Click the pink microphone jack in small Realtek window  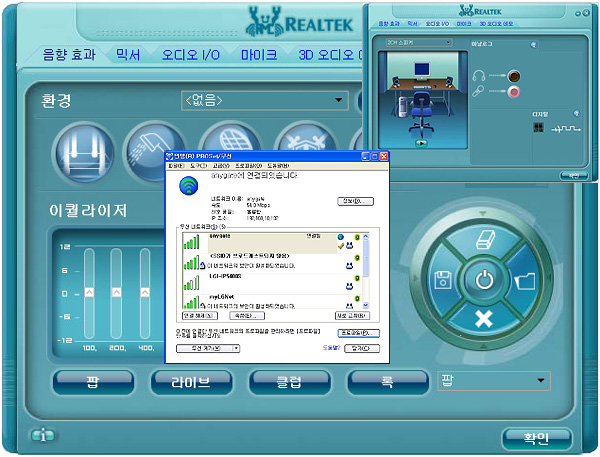(514, 92)
